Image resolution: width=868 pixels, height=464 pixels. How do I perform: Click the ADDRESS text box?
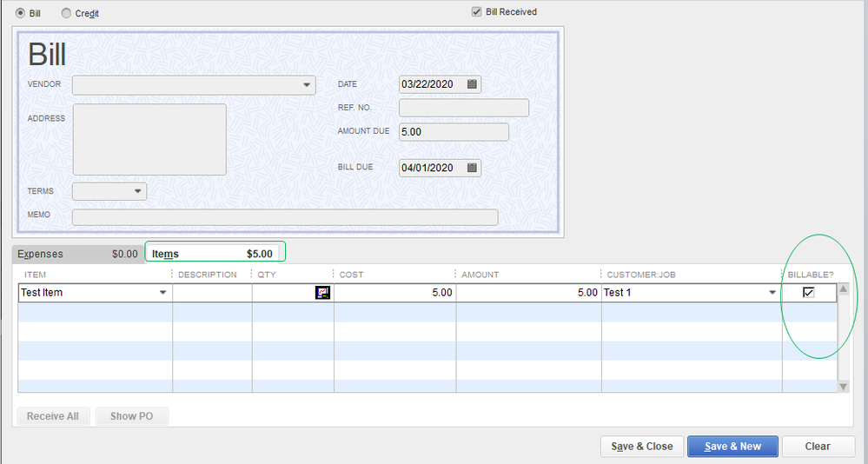pyautogui.click(x=149, y=140)
